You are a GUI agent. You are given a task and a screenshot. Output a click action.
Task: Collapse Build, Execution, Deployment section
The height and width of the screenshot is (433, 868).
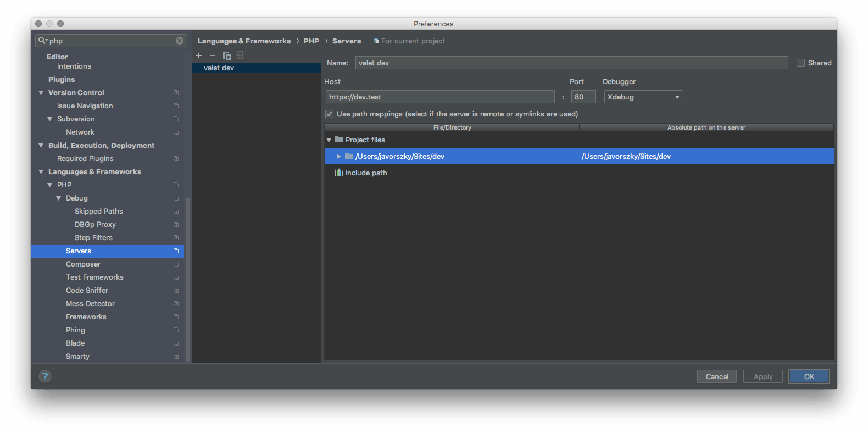(x=41, y=146)
